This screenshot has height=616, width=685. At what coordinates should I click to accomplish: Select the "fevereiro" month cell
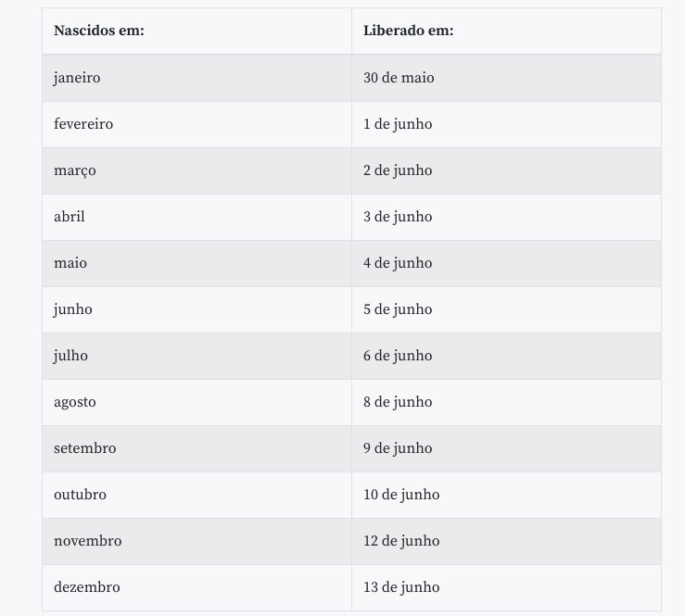[83, 124]
